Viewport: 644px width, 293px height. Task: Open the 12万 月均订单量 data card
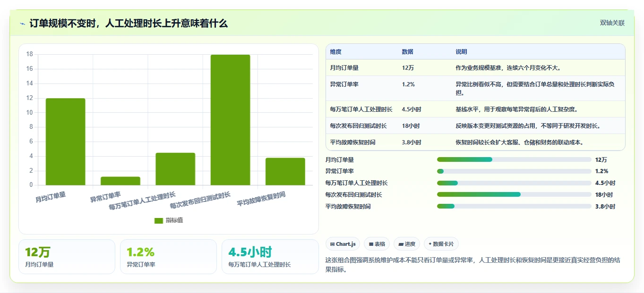click(67, 257)
